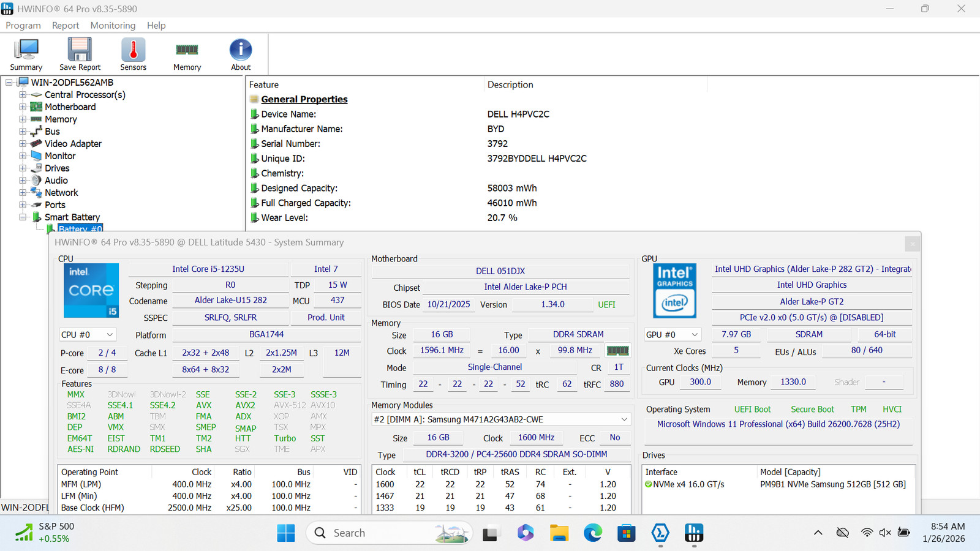Expand the Central Processor(s) tree node

(x=23, y=95)
